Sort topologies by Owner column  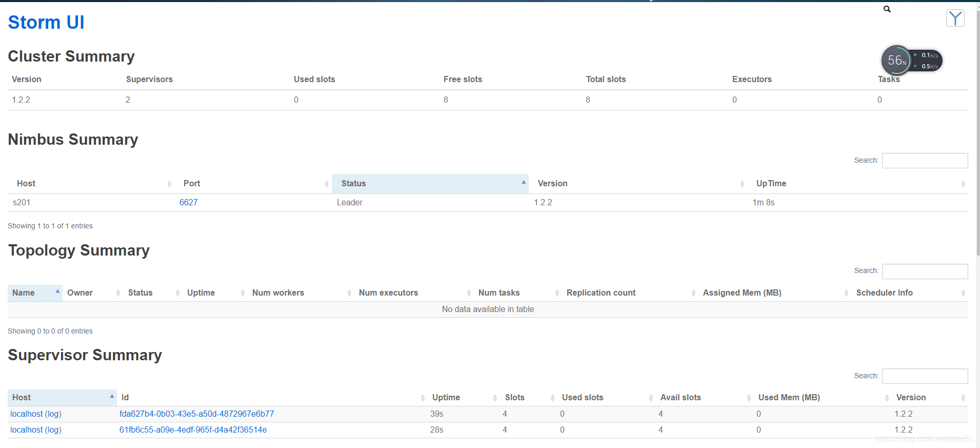point(93,293)
